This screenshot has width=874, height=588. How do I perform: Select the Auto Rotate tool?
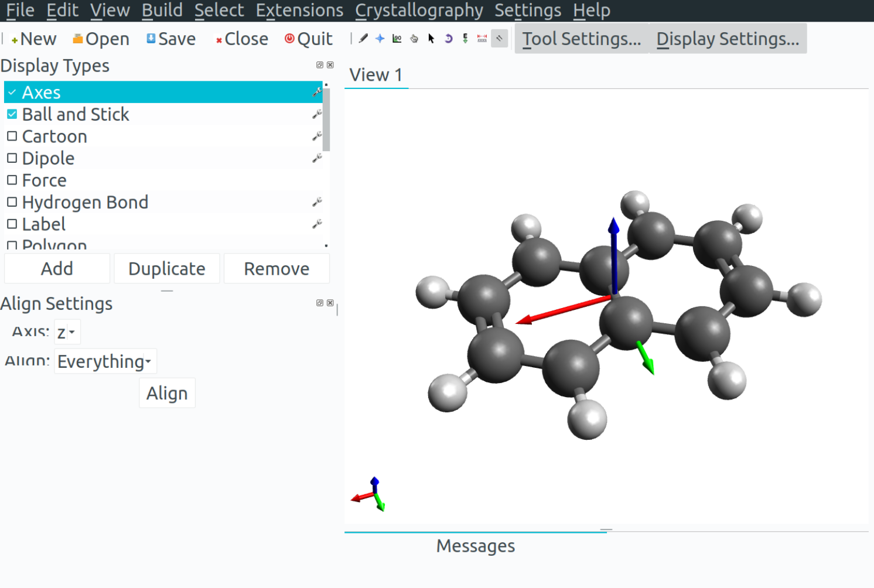point(448,39)
